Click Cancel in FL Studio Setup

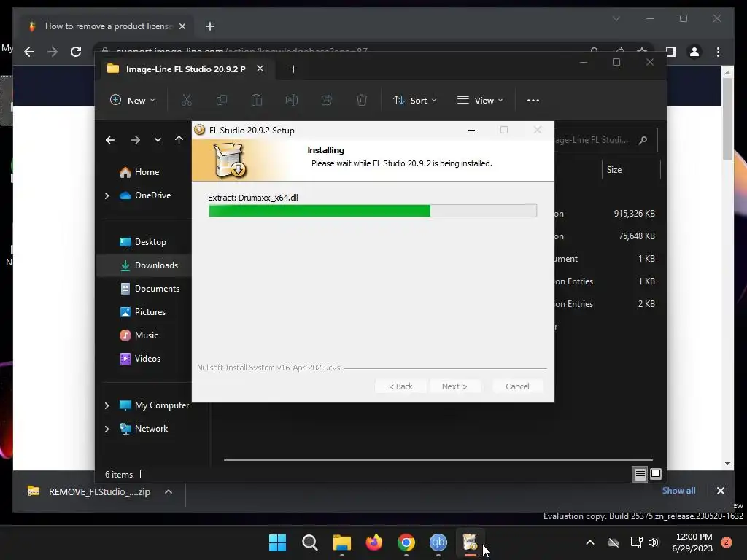[x=517, y=386]
